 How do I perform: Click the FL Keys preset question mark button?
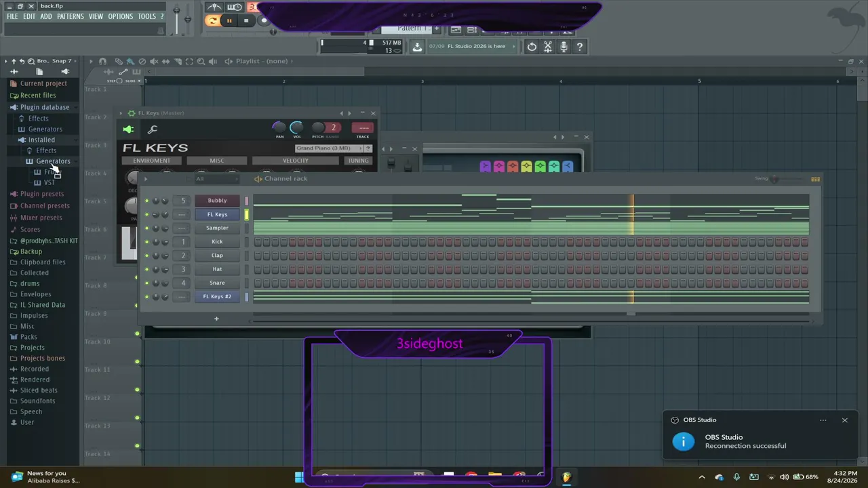pyautogui.click(x=368, y=148)
